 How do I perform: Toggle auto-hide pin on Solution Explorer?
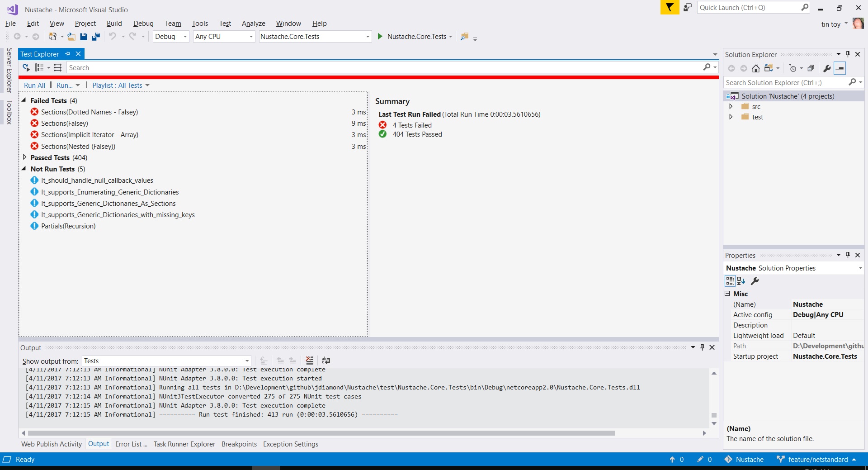point(848,54)
